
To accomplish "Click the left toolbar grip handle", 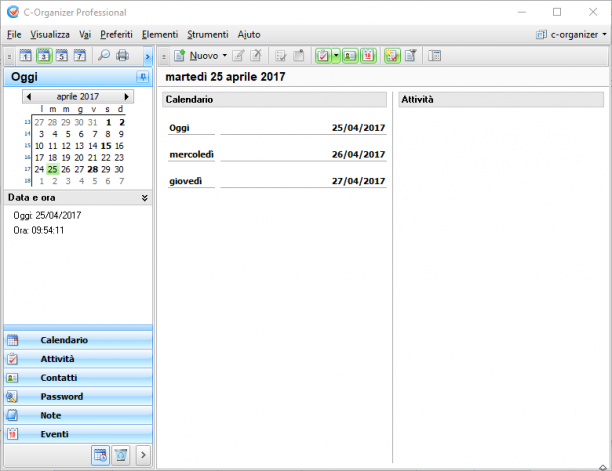I will click(9, 57).
